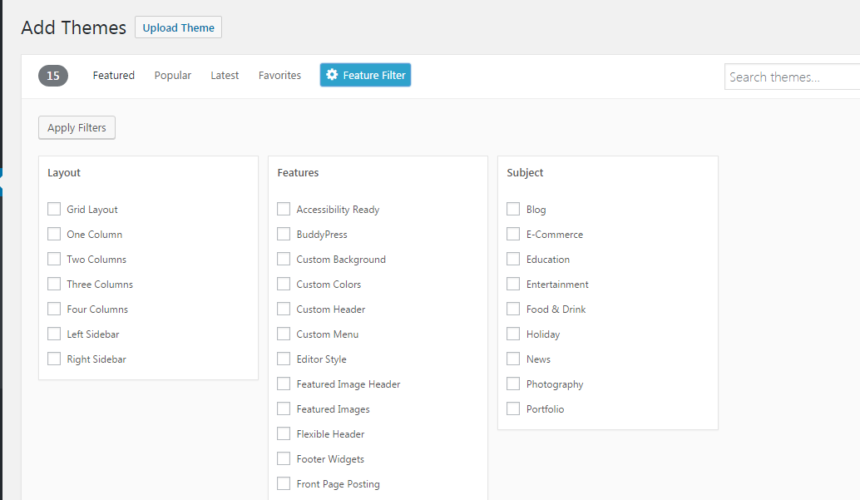Screen dimensions: 860x500
Task: Enable the Photography subject checkbox
Action: pyautogui.click(x=513, y=384)
